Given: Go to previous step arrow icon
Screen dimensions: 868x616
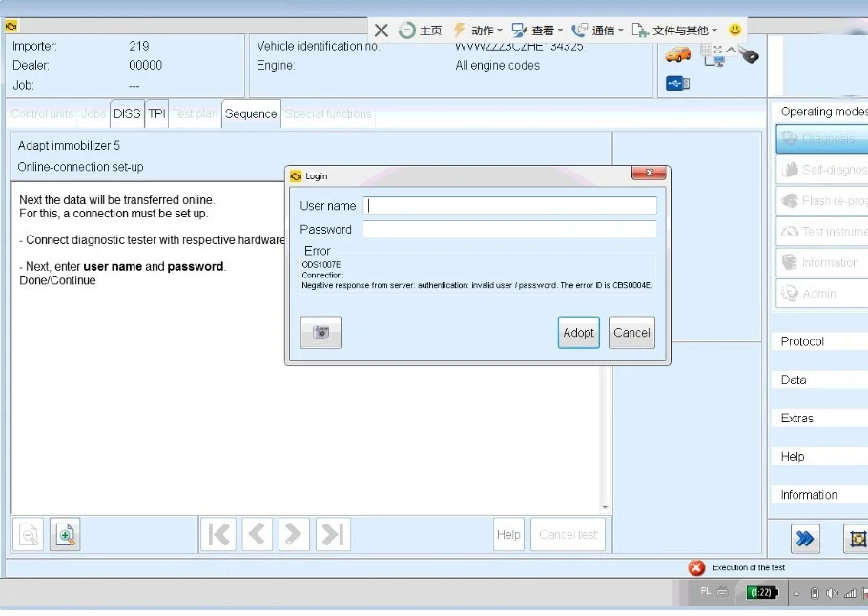Looking at the screenshot, I should click(257, 535).
